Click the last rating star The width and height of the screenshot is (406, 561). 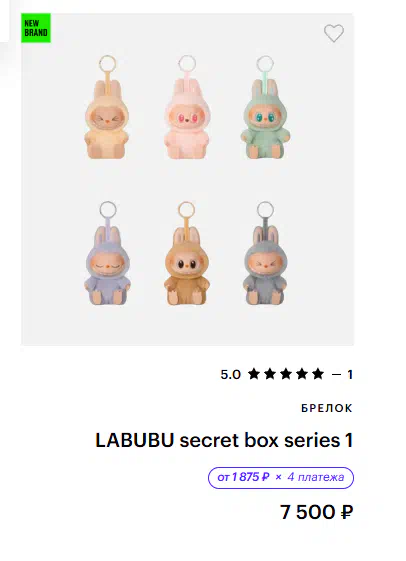(x=318, y=374)
